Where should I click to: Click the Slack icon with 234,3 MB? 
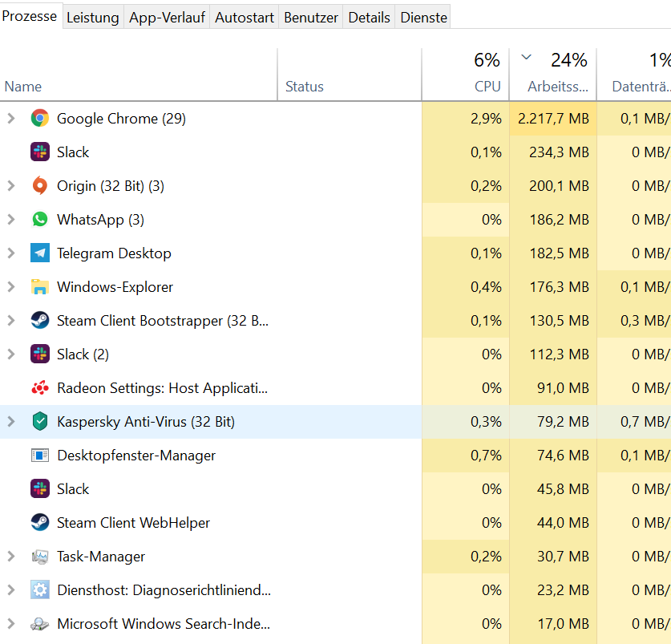40,152
